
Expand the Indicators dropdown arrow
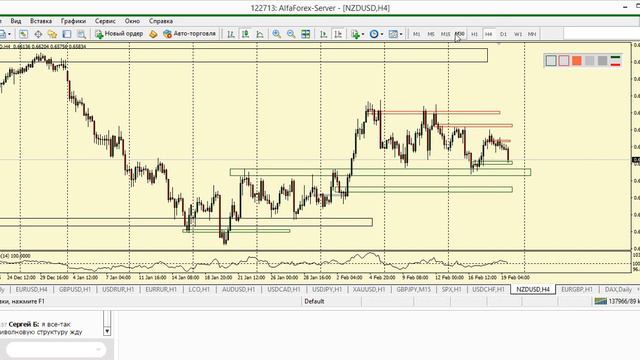(x=362, y=34)
